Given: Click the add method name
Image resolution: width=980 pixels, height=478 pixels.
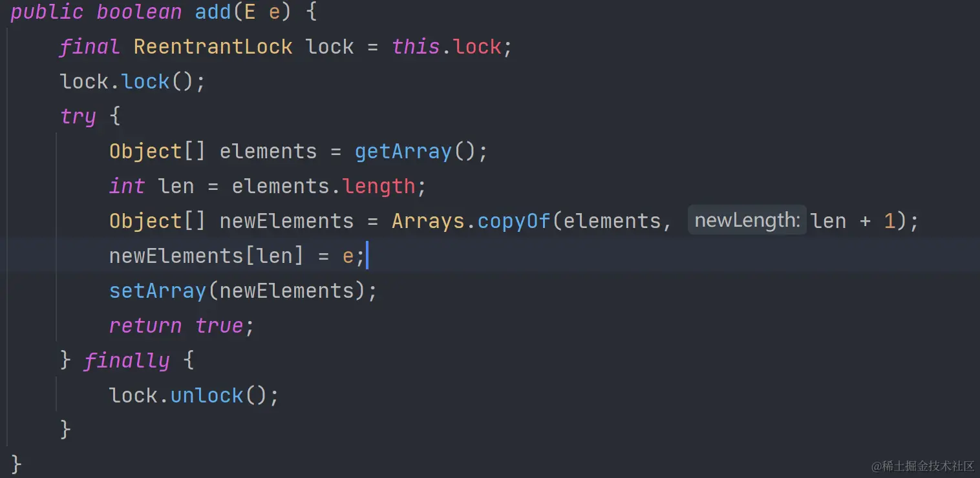Looking at the screenshot, I should pos(213,12).
